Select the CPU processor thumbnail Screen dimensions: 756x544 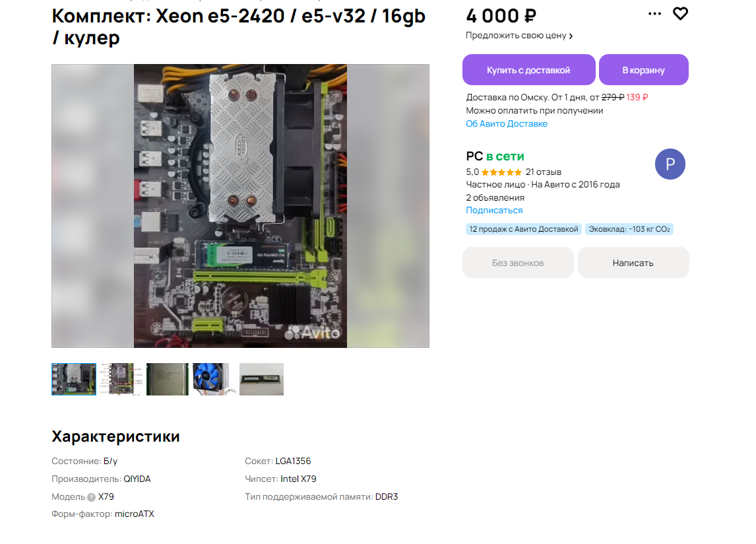tap(168, 380)
